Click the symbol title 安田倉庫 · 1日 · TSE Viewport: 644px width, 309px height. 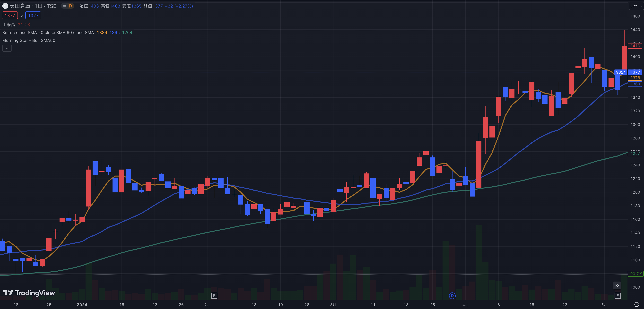(x=33, y=6)
